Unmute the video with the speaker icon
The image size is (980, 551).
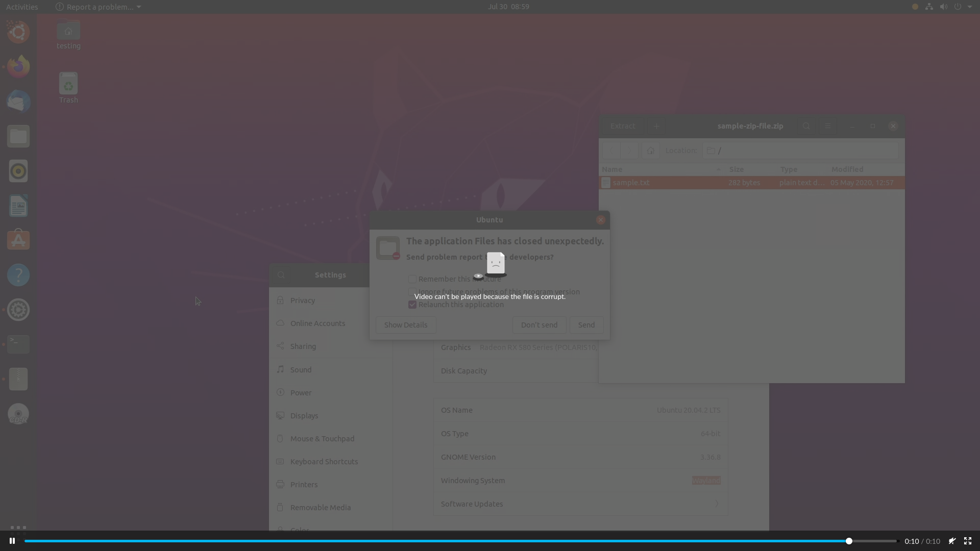pos(952,541)
